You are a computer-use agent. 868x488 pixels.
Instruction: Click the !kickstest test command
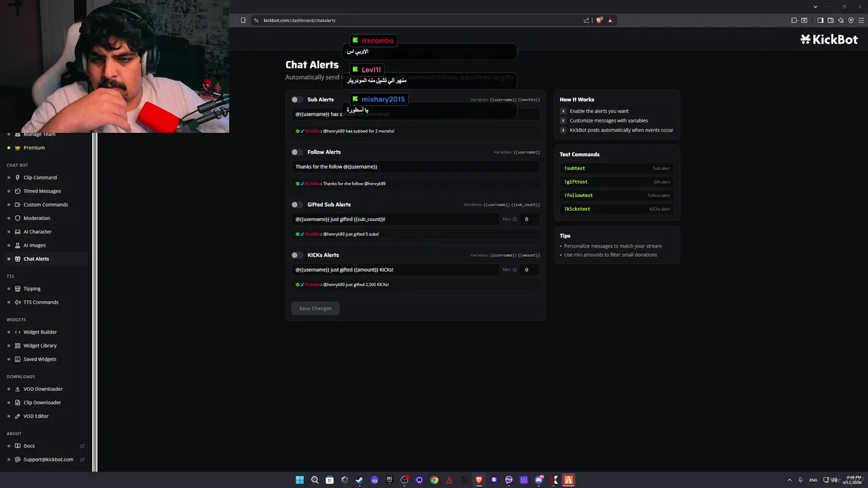[x=616, y=209]
